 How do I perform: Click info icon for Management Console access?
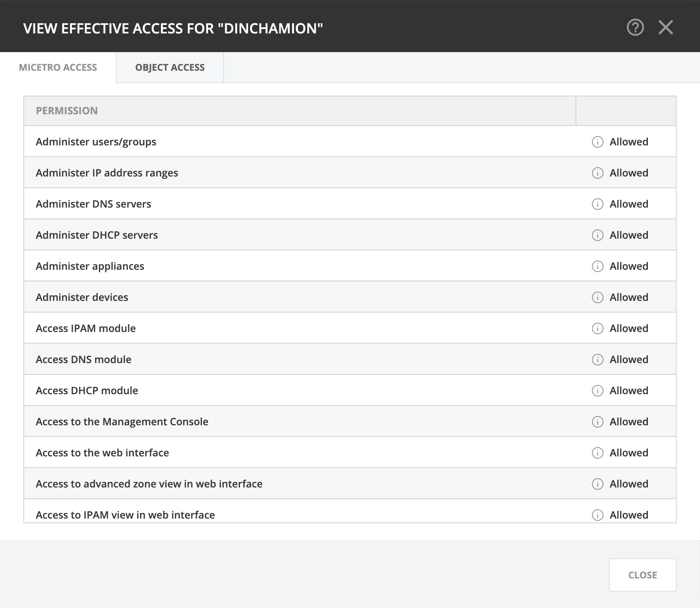pos(597,422)
